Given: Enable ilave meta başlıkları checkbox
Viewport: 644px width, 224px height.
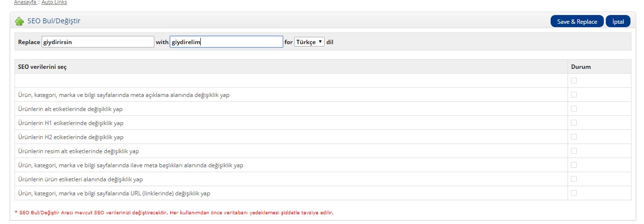Looking at the screenshot, I should (574, 165).
